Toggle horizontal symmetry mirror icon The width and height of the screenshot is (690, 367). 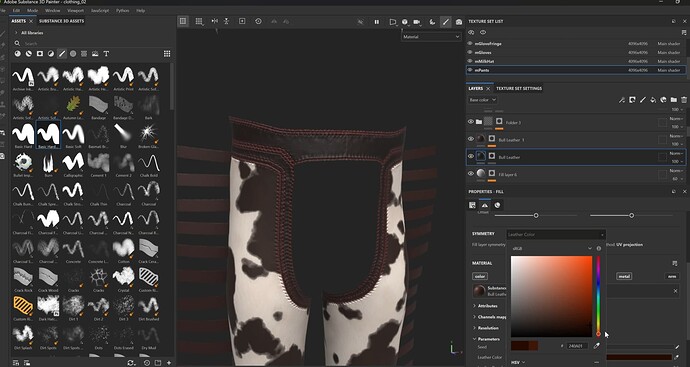pos(214,21)
